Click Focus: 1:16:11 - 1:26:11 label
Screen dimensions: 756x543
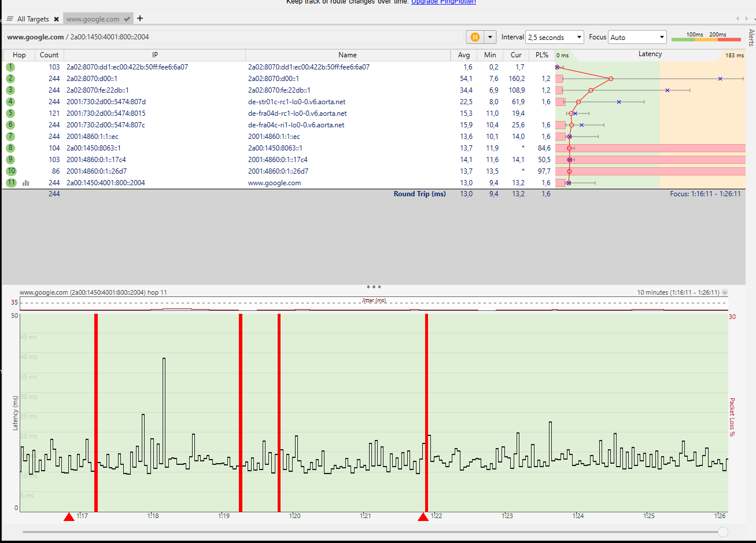point(705,194)
